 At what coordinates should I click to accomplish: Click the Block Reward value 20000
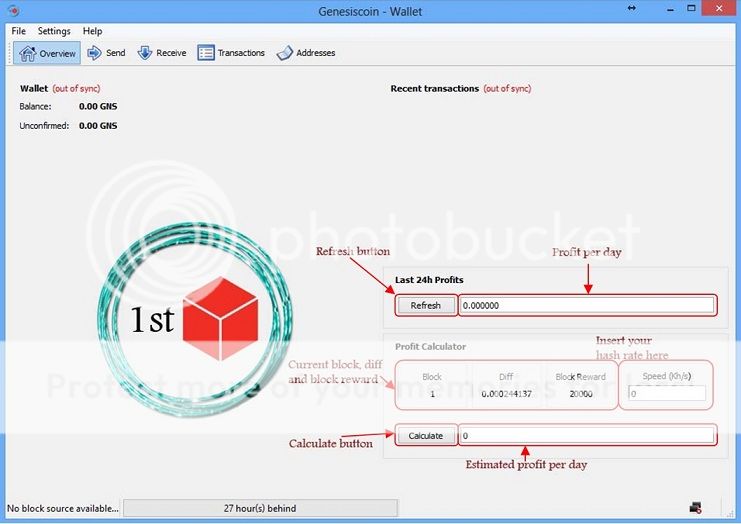coord(581,394)
